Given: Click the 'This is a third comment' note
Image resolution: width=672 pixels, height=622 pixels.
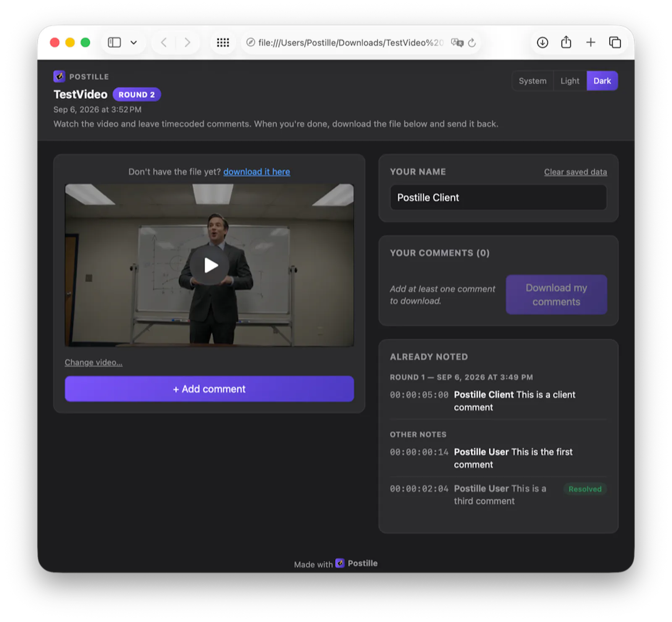Looking at the screenshot, I should point(500,495).
